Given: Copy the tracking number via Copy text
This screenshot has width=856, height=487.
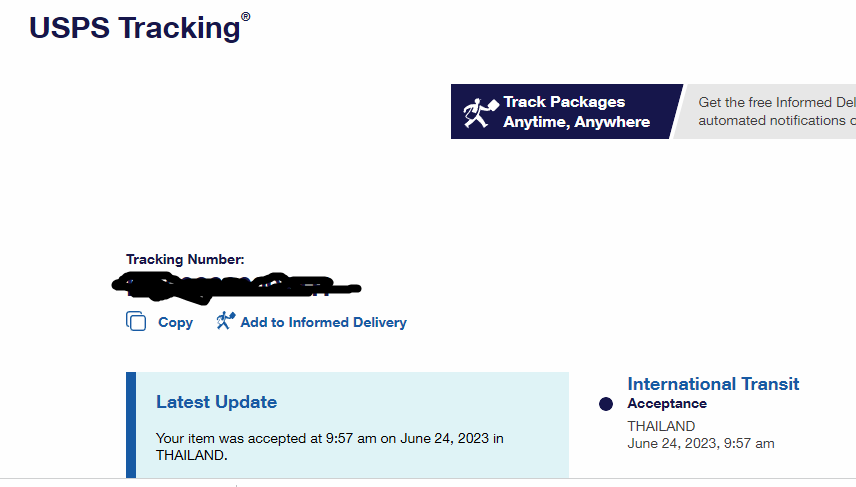Looking at the screenshot, I should [175, 322].
